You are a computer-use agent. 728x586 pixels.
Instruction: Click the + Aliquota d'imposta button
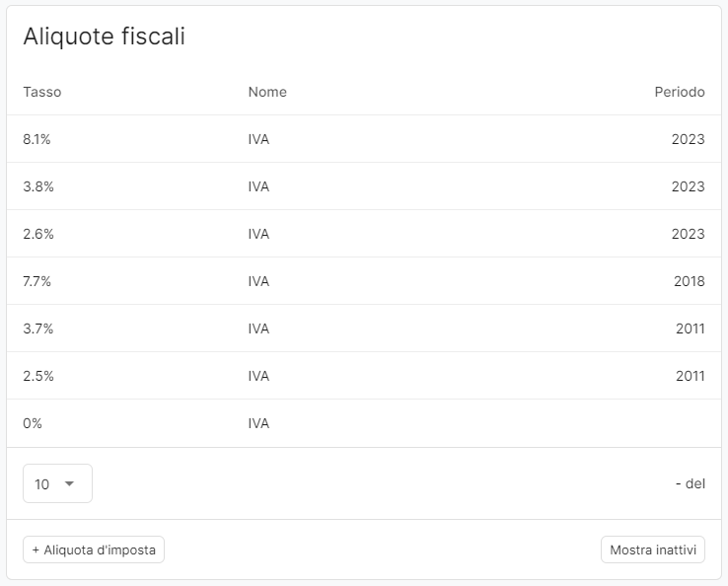pos(94,549)
